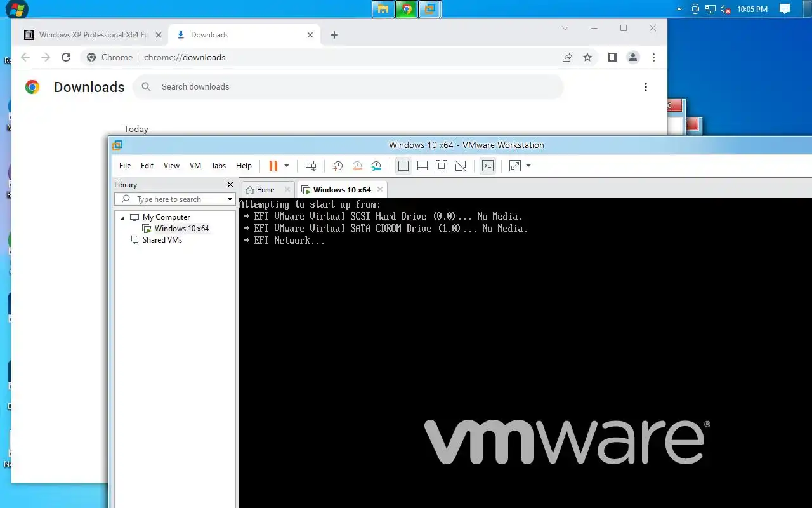The image size is (812, 508).
Task: Open the Chrome profile avatar
Action: pyautogui.click(x=633, y=57)
